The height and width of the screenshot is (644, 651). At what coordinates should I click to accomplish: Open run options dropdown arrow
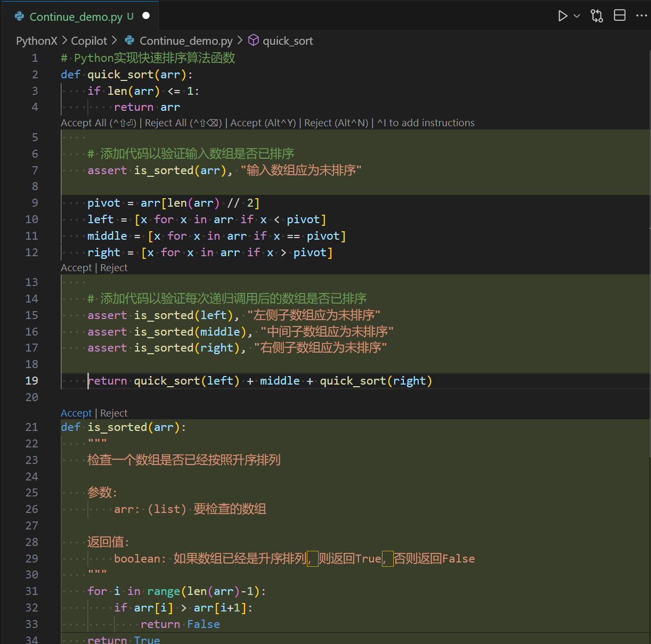click(577, 16)
